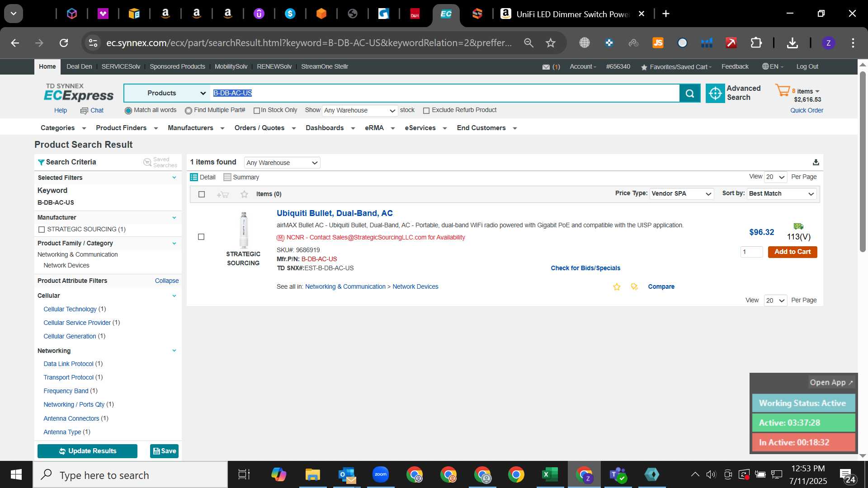Screen dimensions: 868x488
Task: Go to the Deal Den tab
Action: pyautogui.click(x=79, y=67)
